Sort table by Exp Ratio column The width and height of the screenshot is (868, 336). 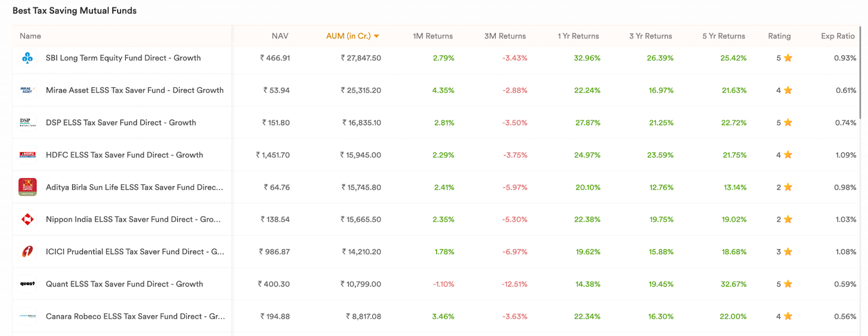838,36
